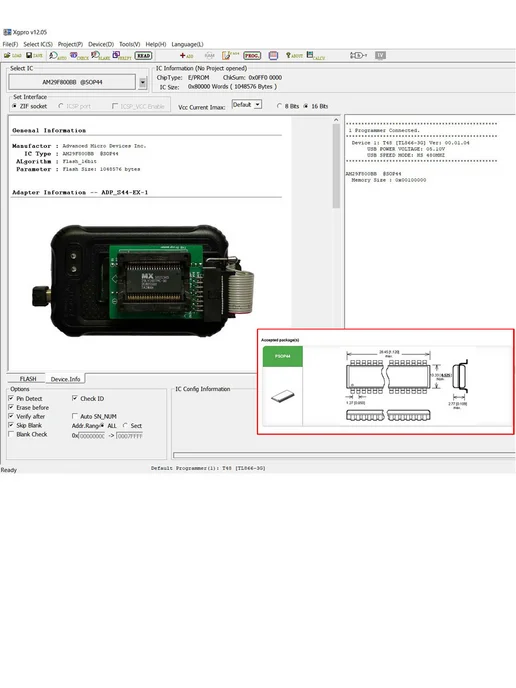
Task: Open the Help(H) menu
Action: tap(156, 44)
